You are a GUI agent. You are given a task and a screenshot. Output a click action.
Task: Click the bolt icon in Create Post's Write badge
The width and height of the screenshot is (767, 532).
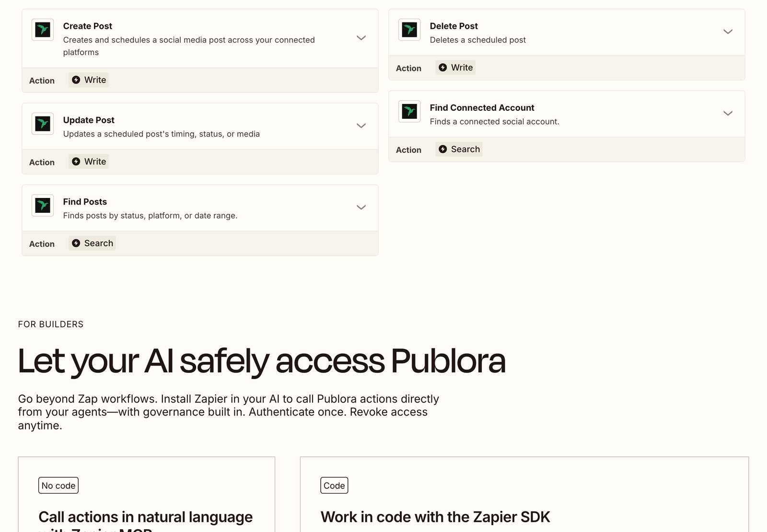point(76,80)
